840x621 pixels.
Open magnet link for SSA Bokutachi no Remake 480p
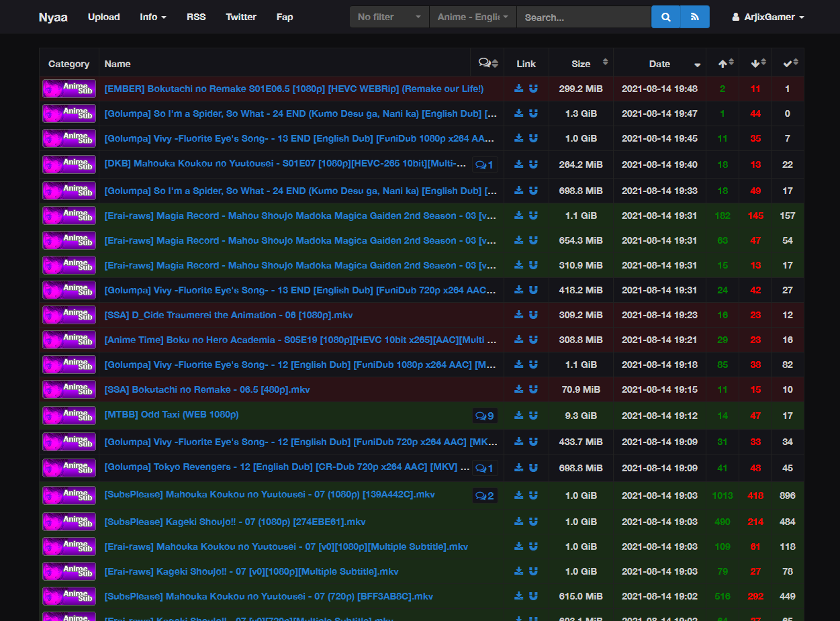(x=533, y=389)
